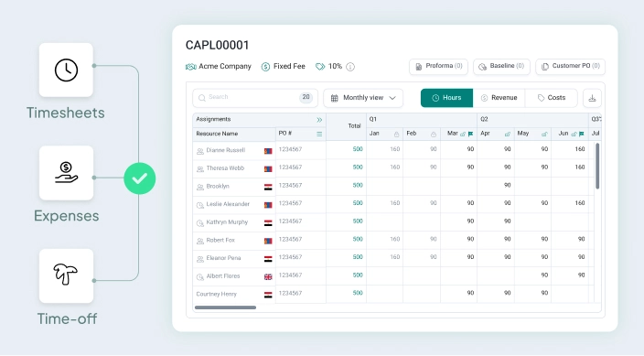Click the horizontal scrollbar under the table
Screen dimensions: 644x356
[225, 307]
